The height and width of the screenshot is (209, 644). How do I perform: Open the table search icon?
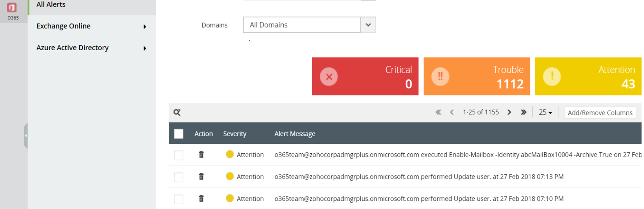(x=177, y=112)
